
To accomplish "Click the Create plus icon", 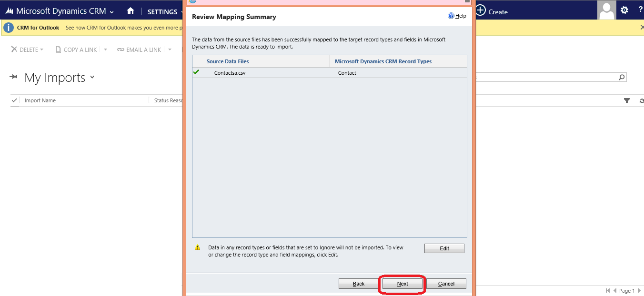I will pos(481,10).
